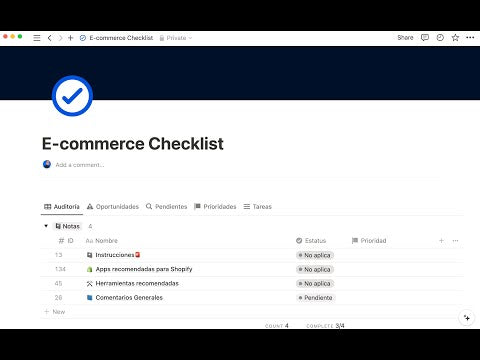Click the Comentarios Generales blue icon

click(x=89, y=298)
